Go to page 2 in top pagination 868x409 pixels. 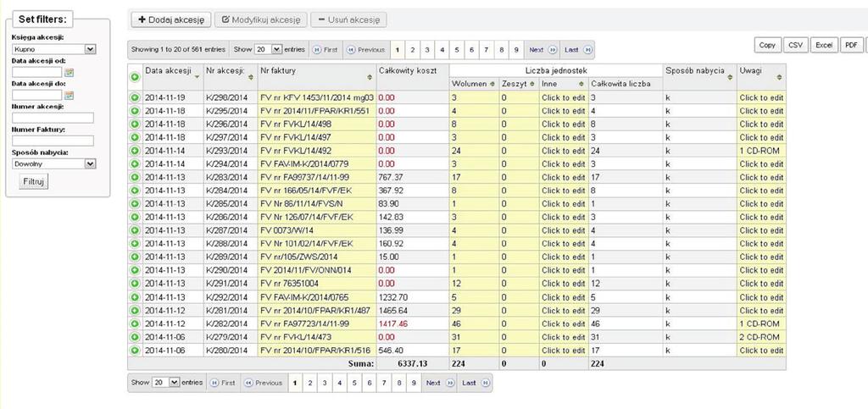(413, 50)
